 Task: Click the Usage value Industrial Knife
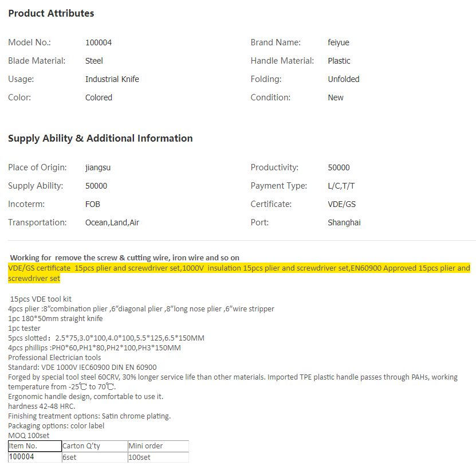(112, 79)
